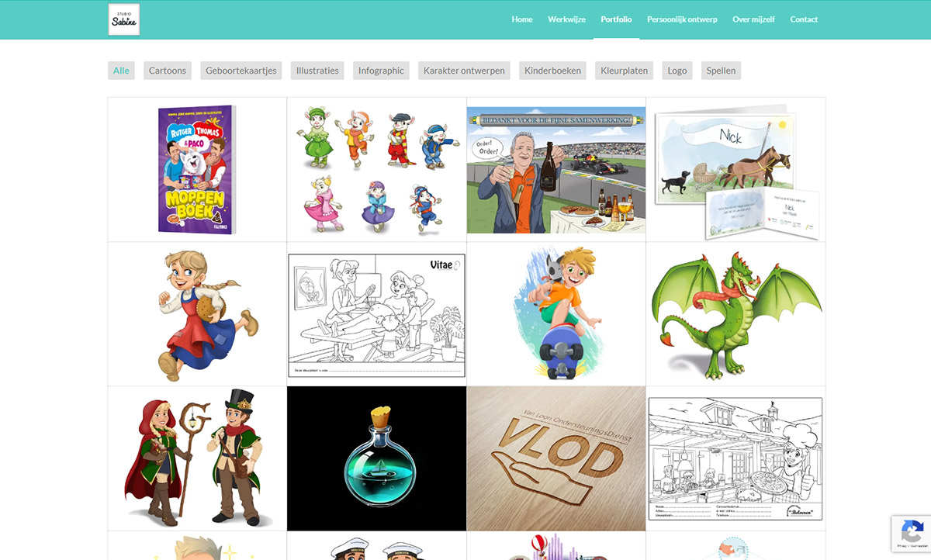Reset filters with the Alle button

tap(121, 70)
